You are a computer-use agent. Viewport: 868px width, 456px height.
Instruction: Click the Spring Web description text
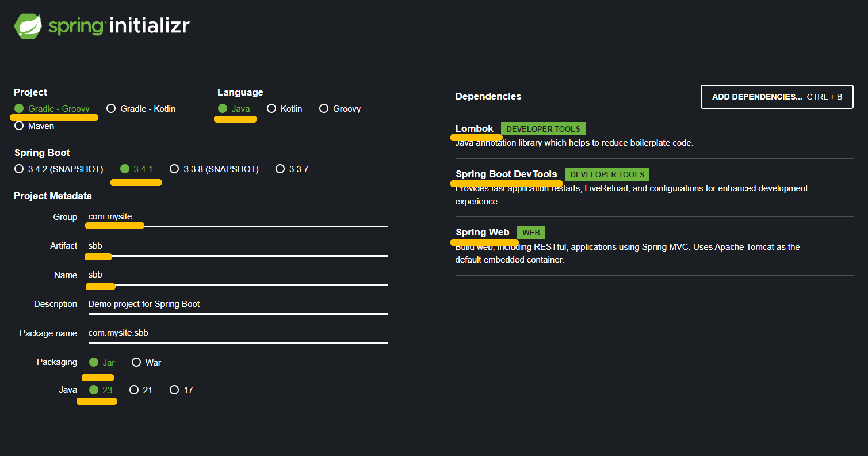coord(628,253)
